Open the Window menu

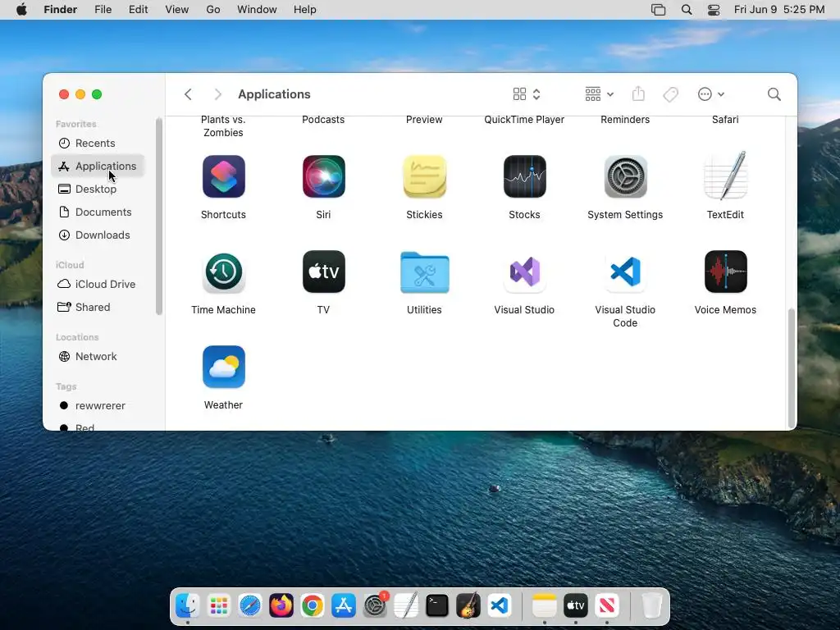[x=257, y=10]
